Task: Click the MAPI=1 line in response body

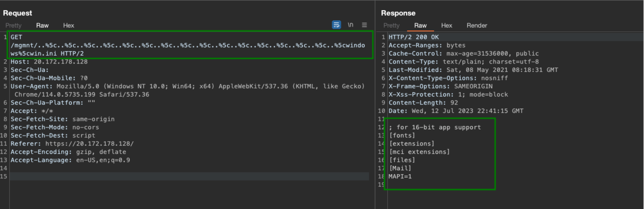Action: coord(400,176)
